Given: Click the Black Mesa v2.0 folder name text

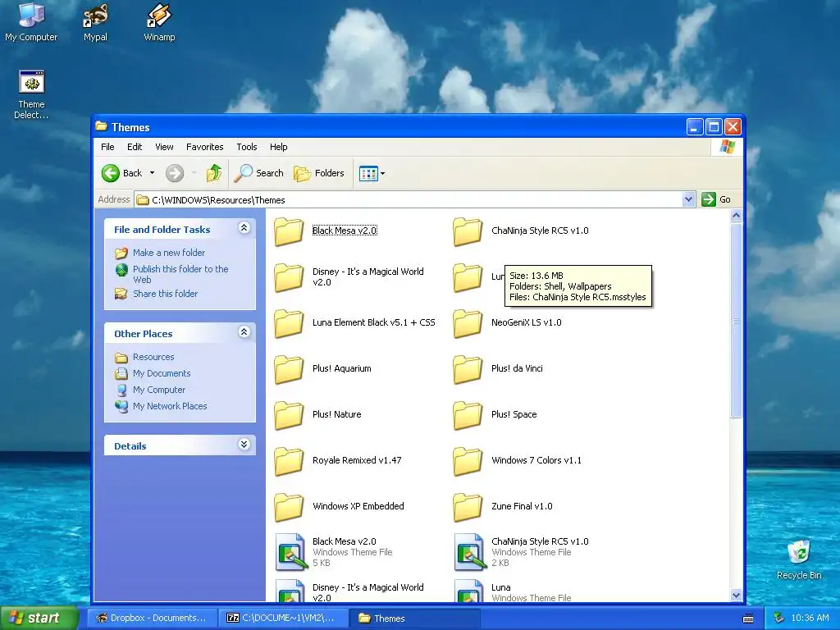Looking at the screenshot, I should (345, 231).
